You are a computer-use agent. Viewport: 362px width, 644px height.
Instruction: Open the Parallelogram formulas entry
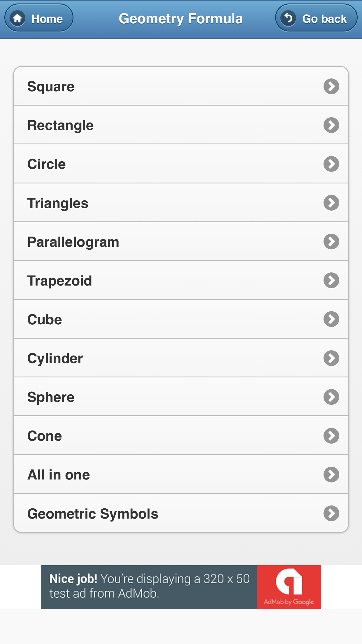tap(73, 242)
